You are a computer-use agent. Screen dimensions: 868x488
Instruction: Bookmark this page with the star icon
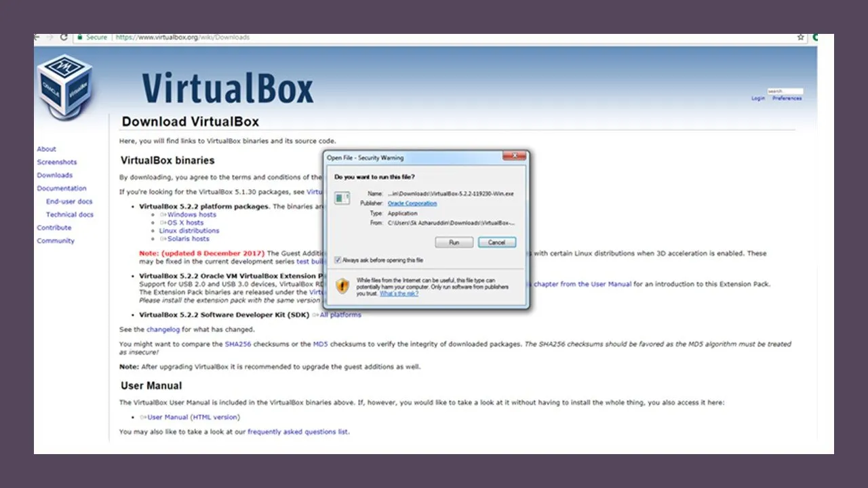click(801, 37)
